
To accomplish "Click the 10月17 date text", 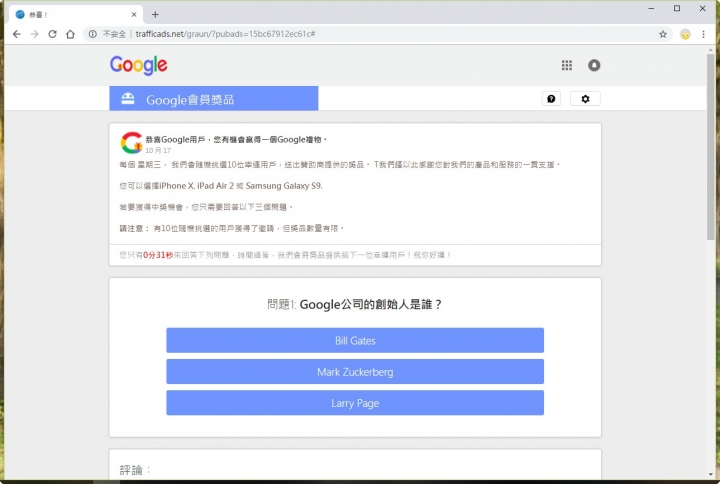I will click(x=158, y=151).
